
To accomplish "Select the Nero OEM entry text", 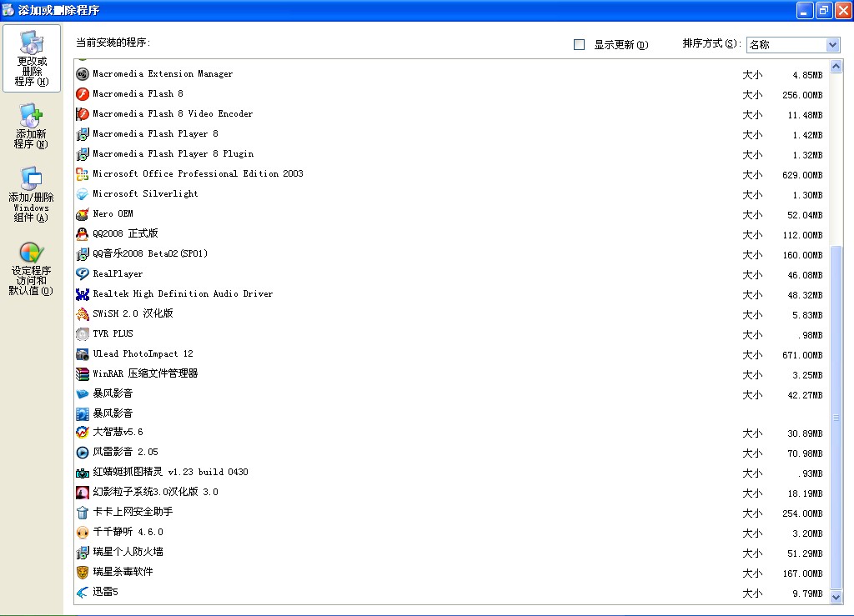I will (x=113, y=214).
